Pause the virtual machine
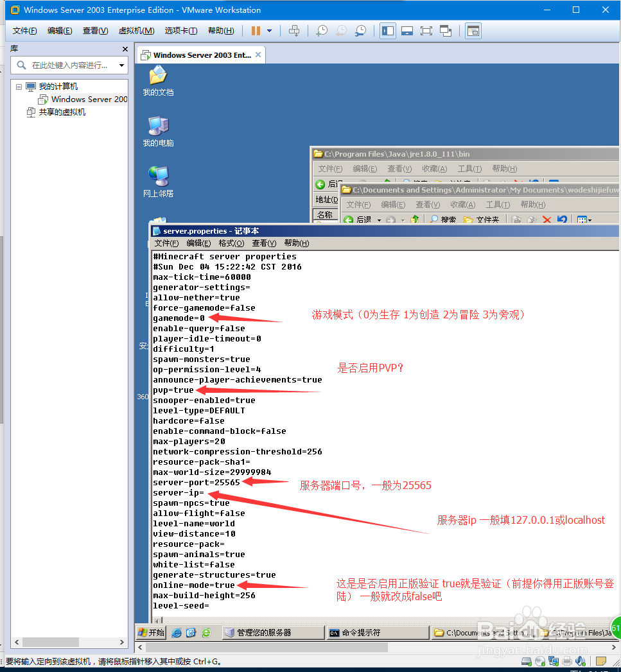Image resolution: width=621 pixels, height=672 pixels. click(x=256, y=31)
